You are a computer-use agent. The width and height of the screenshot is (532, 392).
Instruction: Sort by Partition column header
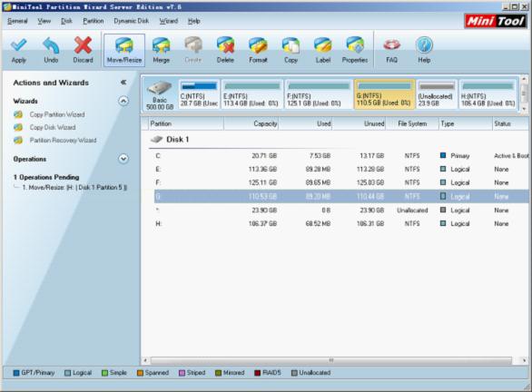186,123
